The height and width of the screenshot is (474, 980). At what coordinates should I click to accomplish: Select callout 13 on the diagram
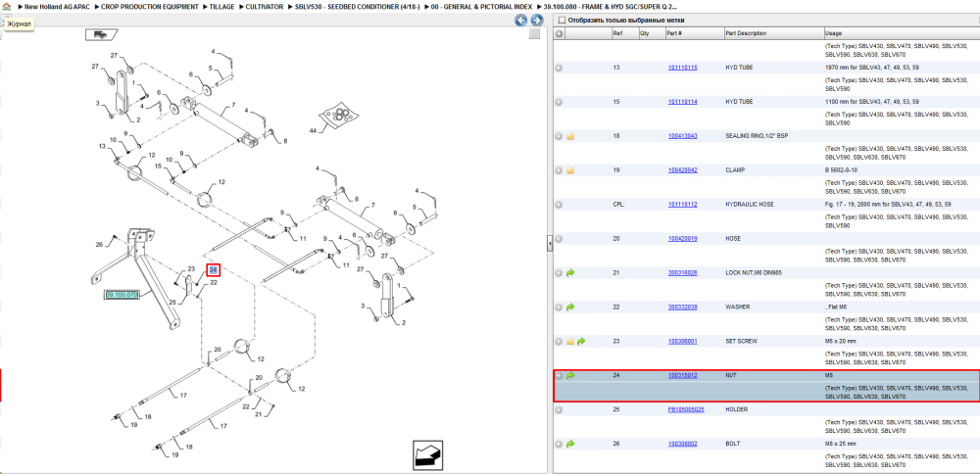coord(102,146)
